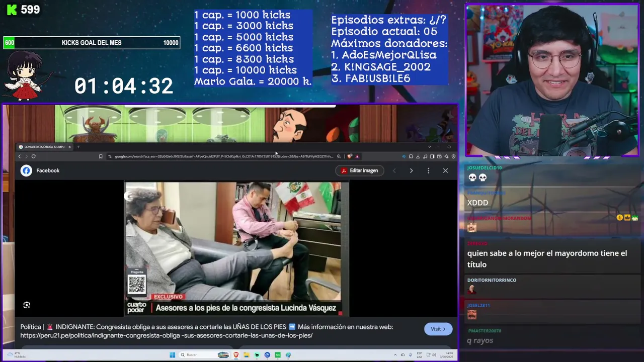Screen dimensions: 644x362
Task: Open the browser extensions puzzle icon
Action: pos(411,156)
